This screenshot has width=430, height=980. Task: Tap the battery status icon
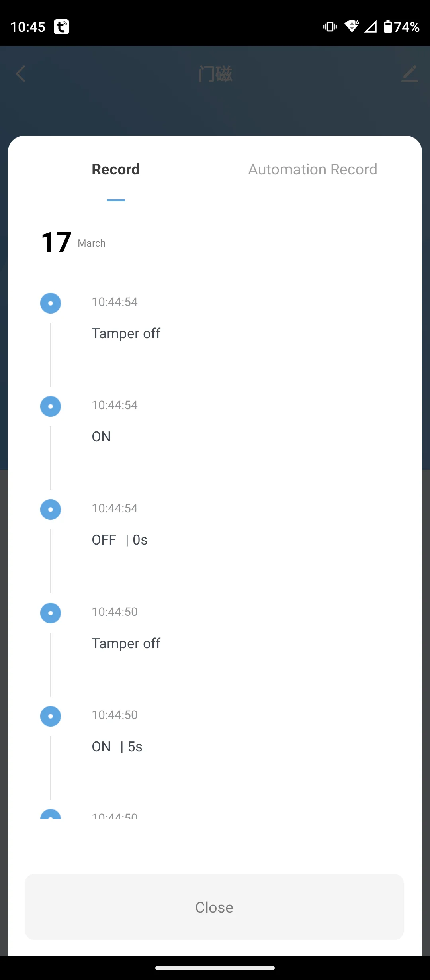(388, 27)
